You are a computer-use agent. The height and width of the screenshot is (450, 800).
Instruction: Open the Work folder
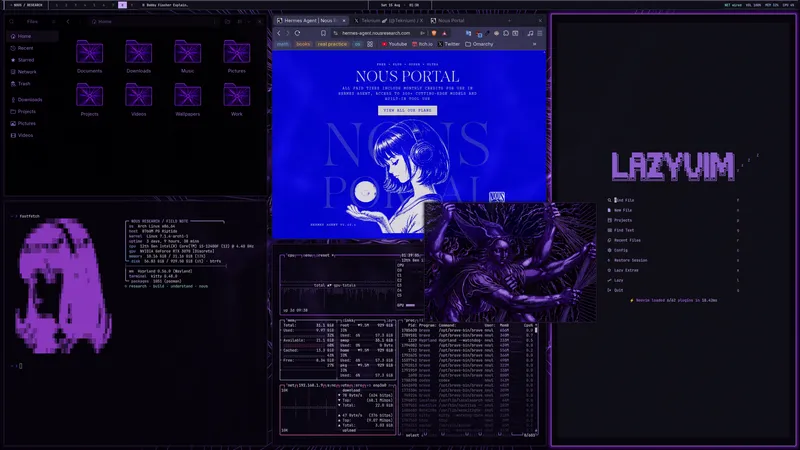coord(236,99)
